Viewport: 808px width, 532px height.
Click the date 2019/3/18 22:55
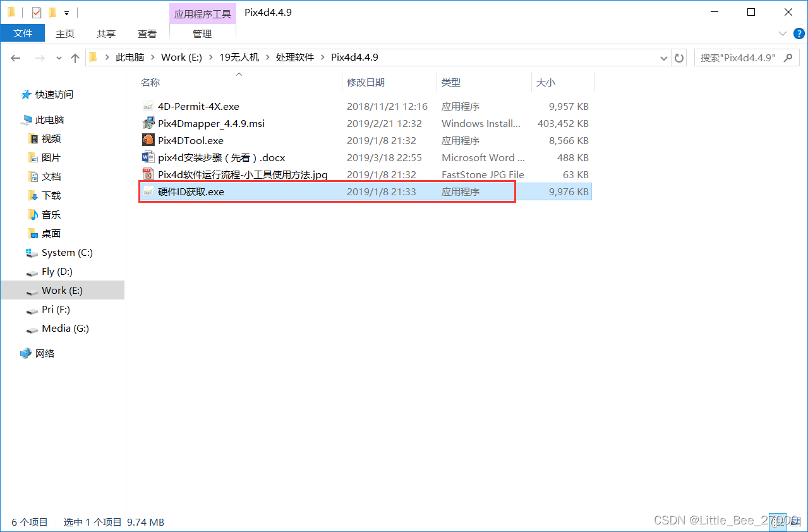coord(384,157)
